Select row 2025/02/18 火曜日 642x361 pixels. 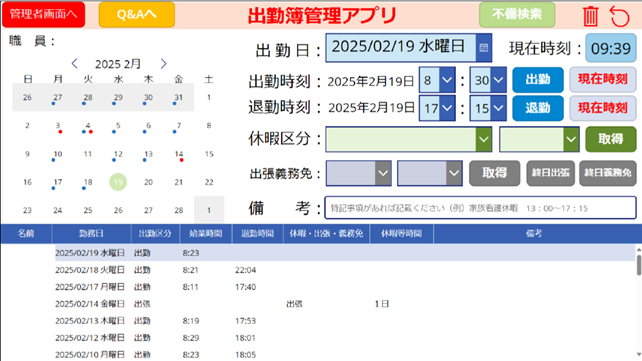[x=345, y=270]
